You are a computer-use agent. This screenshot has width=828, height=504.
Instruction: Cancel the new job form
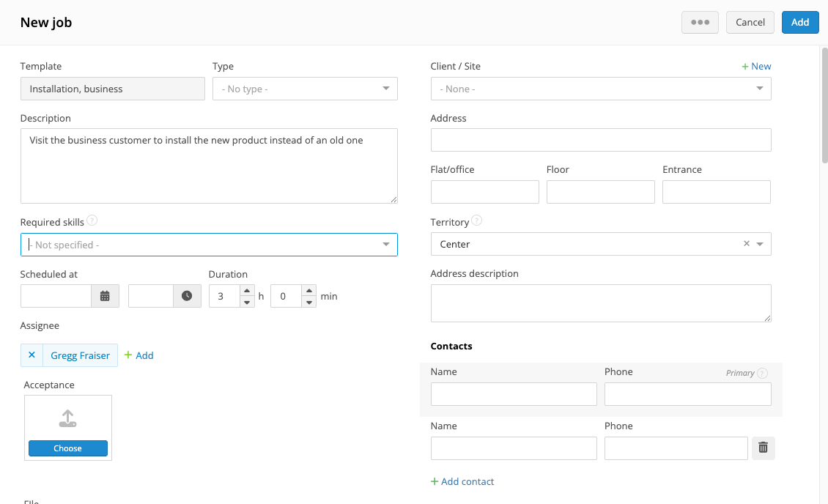click(750, 22)
